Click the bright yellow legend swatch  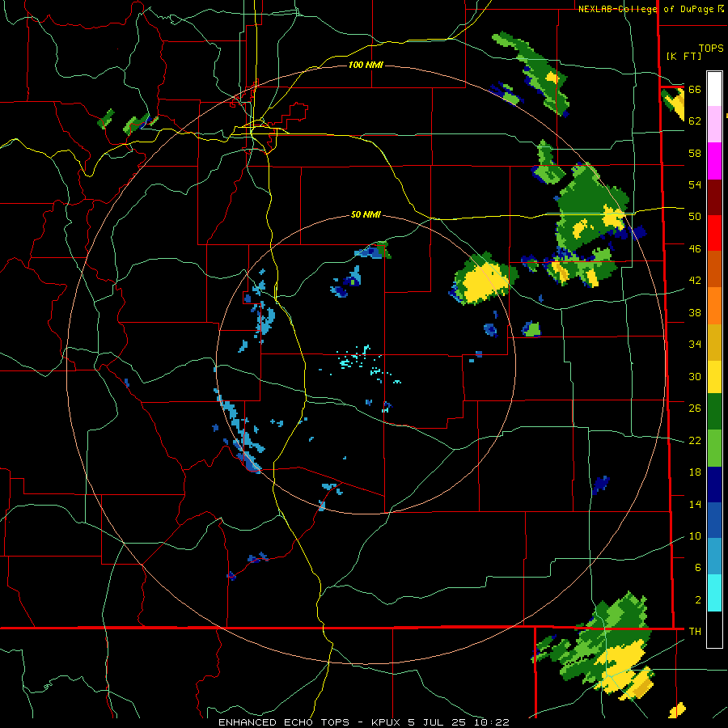(x=714, y=376)
